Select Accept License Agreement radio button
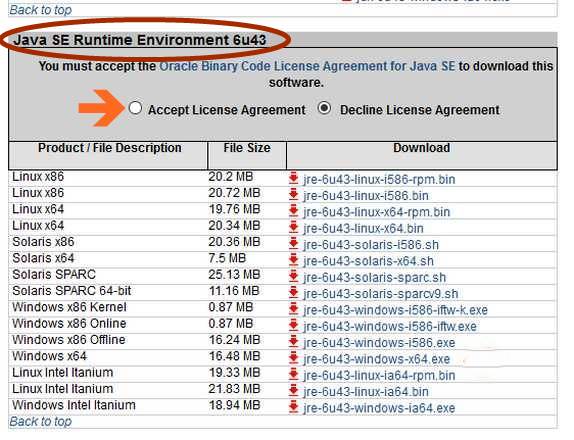 pos(135,108)
